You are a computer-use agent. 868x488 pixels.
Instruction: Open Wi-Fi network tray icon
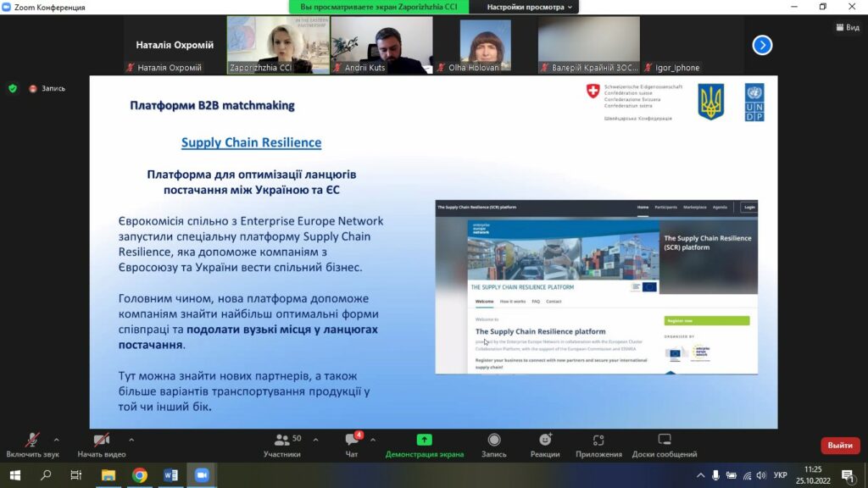click(747, 475)
